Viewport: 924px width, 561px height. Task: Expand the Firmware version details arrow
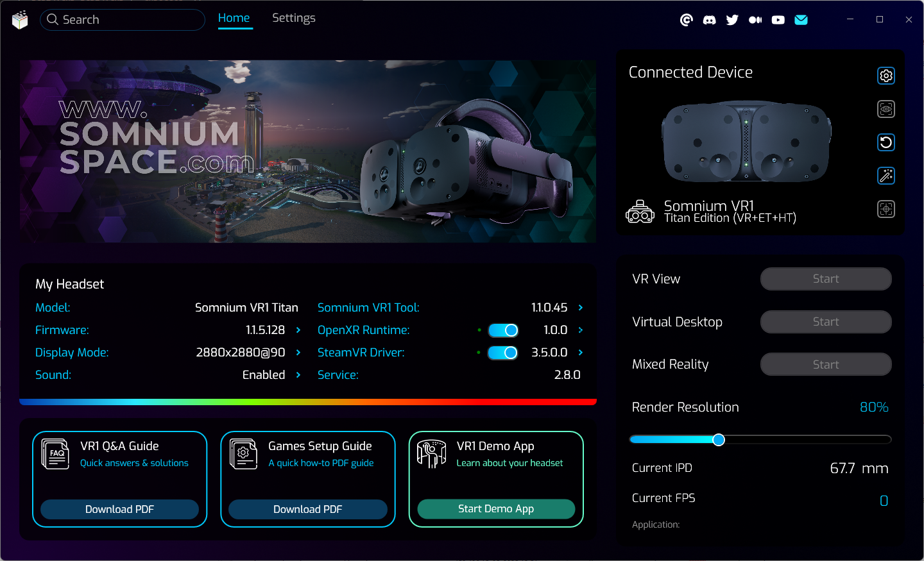pos(298,330)
